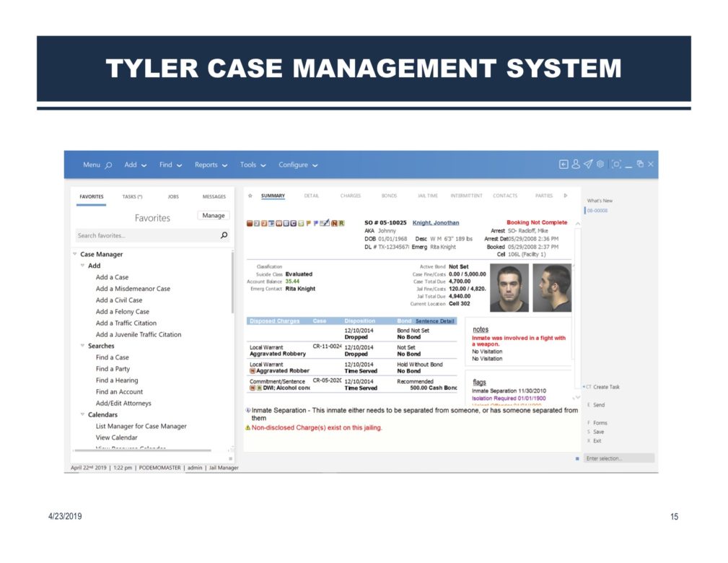This screenshot has height=563, width=728.
Task: Collapse the Case Manager tree node
Action: [74, 254]
